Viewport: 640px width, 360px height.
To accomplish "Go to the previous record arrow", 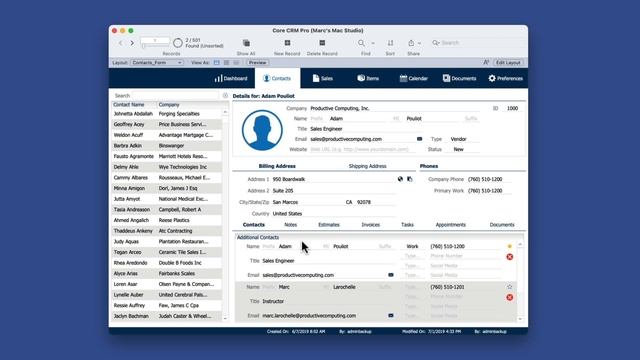I will tap(120, 42).
